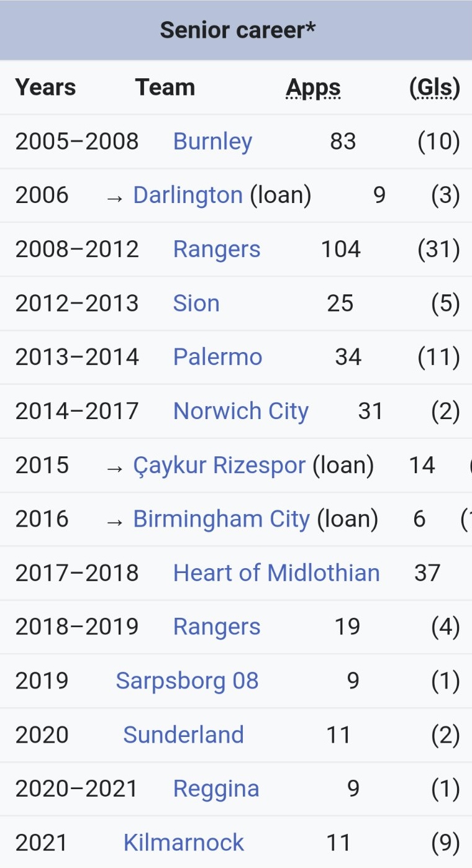Click the 2018–2019 Rangers link
Viewport: 472px width, 868px height.
[x=217, y=627]
